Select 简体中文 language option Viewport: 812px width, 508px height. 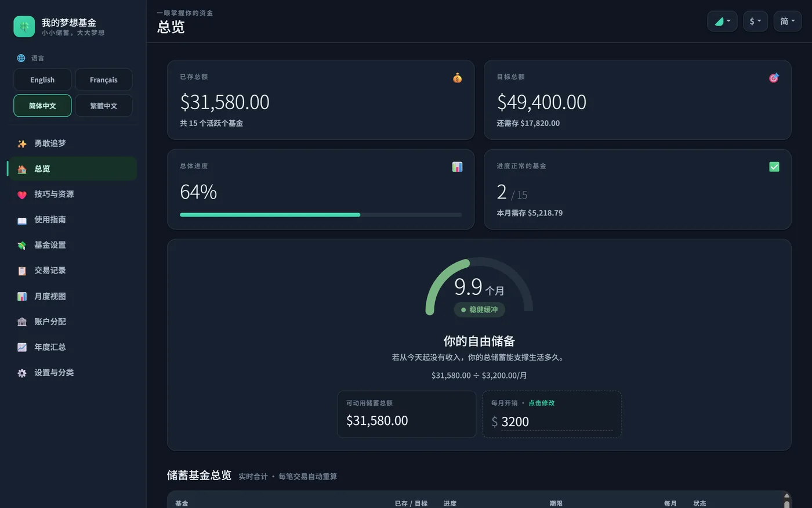[42, 106]
